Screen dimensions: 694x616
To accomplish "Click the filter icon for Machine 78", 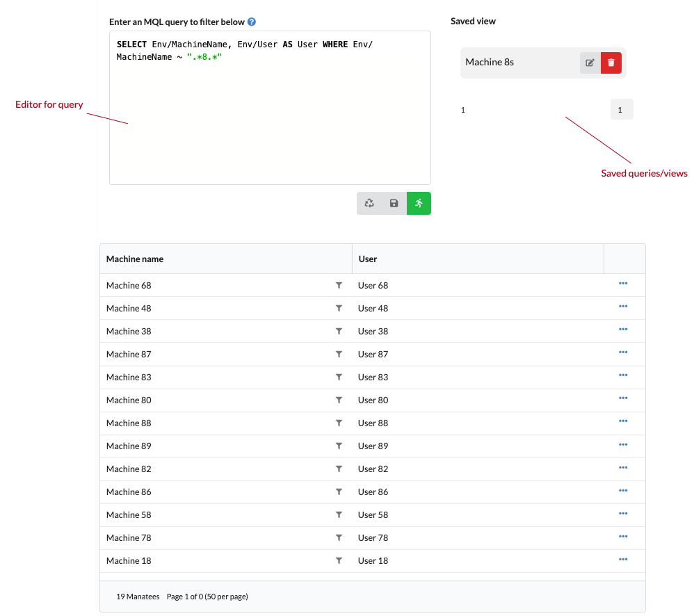I will coord(339,539).
